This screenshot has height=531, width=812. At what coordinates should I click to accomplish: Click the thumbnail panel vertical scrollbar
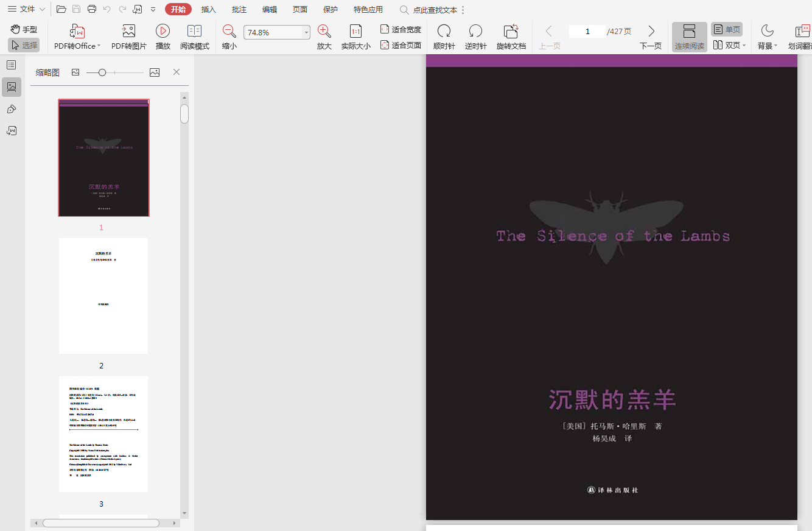click(184, 114)
